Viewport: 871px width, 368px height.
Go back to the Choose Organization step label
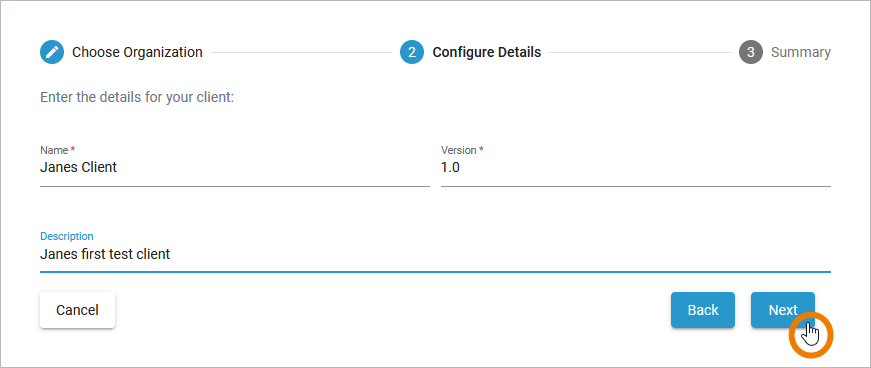(137, 52)
